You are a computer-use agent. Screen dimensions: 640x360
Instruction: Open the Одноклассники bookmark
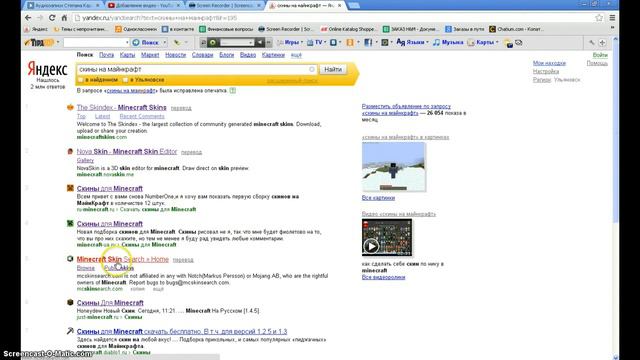pyautogui.click(x=136, y=29)
